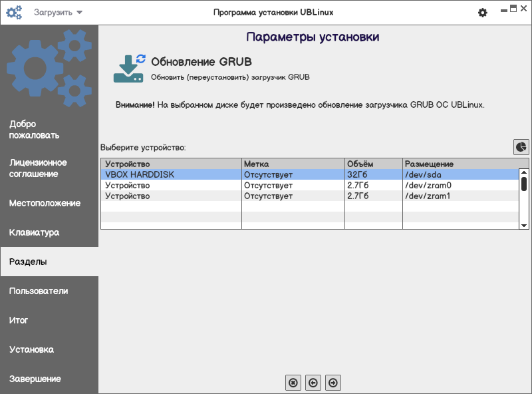Click the GRUB update download icon
This screenshot has height=394, width=532.
tap(129, 69)
